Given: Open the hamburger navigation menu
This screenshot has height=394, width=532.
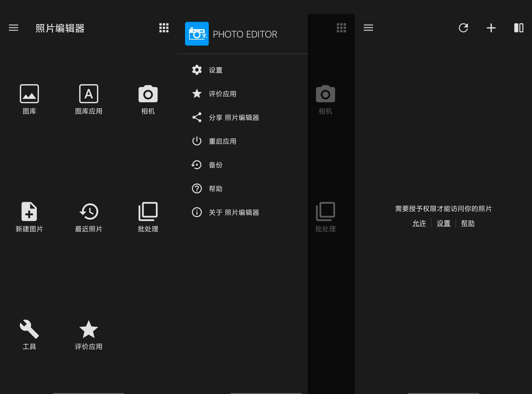Looking at the screenshot, I should point(14,28).
